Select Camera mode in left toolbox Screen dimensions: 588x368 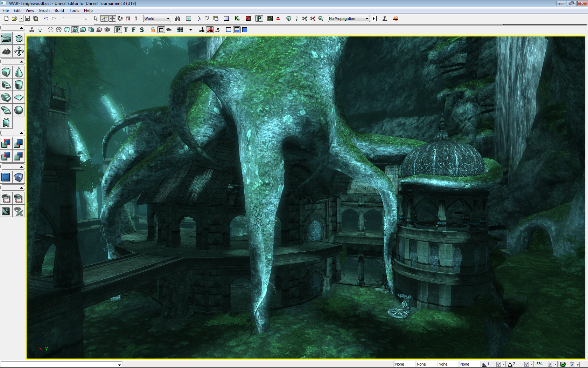tap(6, 39)
